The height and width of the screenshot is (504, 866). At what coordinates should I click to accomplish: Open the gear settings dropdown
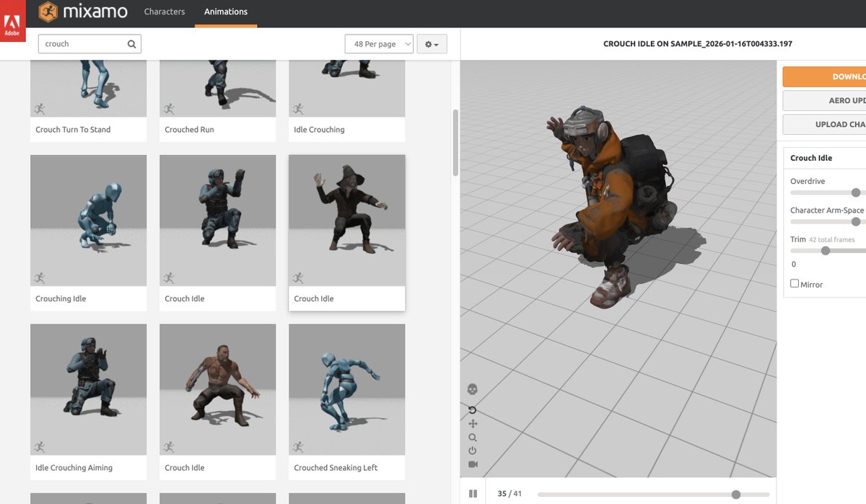coord(432,44)
